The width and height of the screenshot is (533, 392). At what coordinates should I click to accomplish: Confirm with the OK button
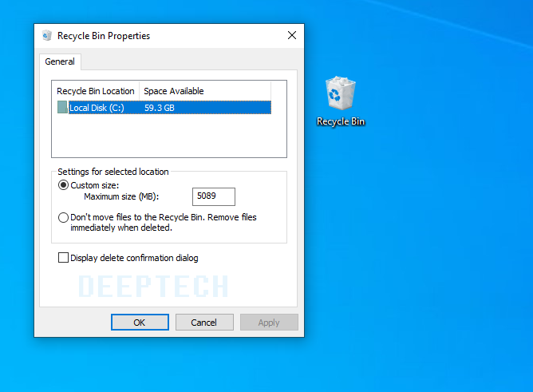point(140,323)
